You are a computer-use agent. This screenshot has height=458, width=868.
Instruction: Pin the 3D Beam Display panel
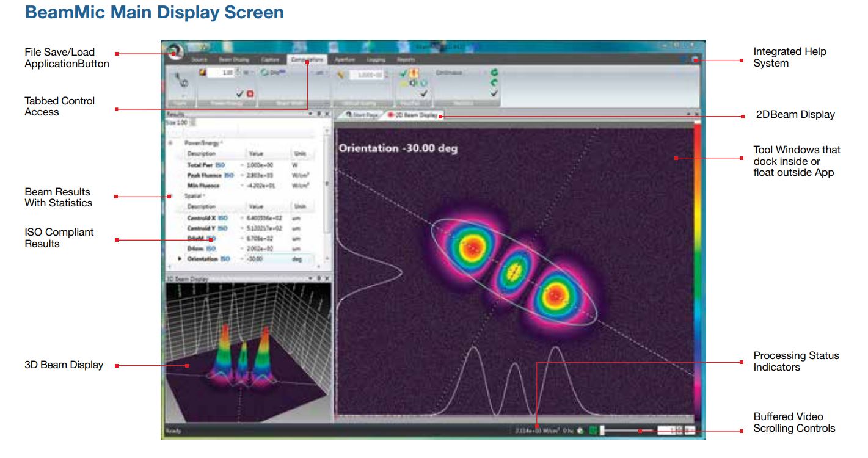point(319,278)
